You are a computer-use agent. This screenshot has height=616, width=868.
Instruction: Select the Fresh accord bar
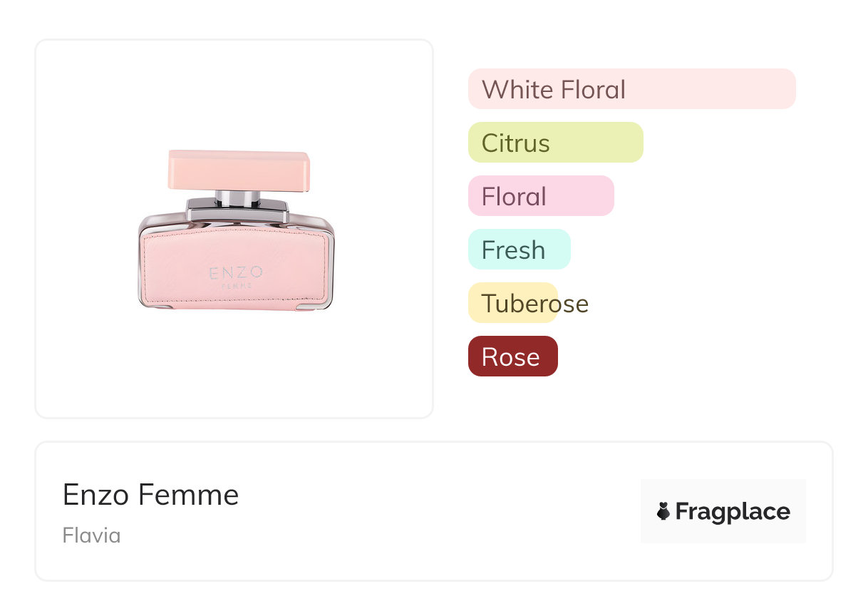(x=519, y=250)
